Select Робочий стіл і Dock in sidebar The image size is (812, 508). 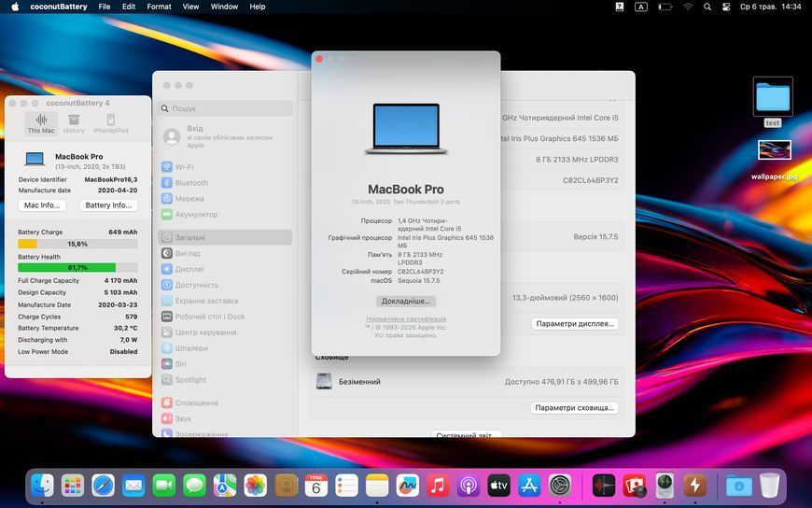[225, 317]
